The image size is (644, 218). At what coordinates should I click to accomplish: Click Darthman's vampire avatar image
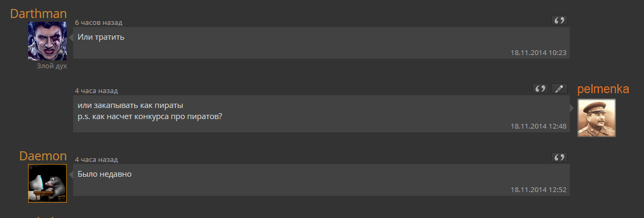(47, 41)
